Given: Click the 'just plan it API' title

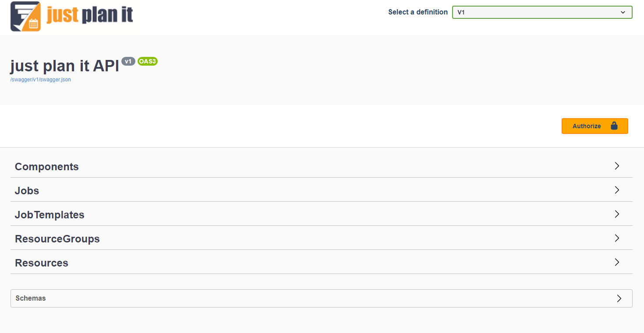Looking at the screenshot, I should (65, 66).
